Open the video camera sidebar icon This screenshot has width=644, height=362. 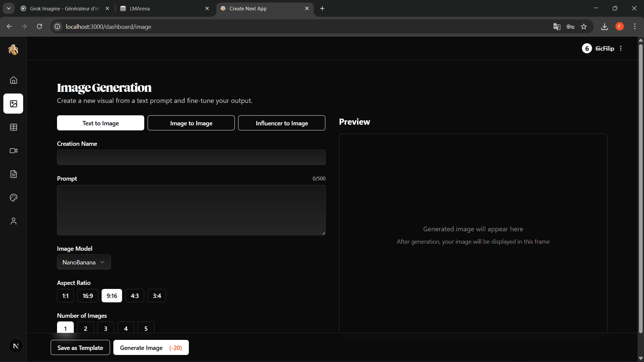point(13,150)
